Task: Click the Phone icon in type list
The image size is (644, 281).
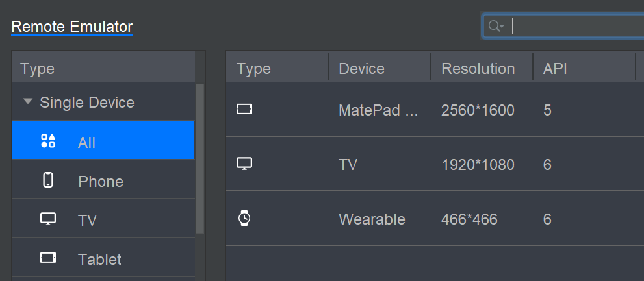Action: [x=48, y=180]
